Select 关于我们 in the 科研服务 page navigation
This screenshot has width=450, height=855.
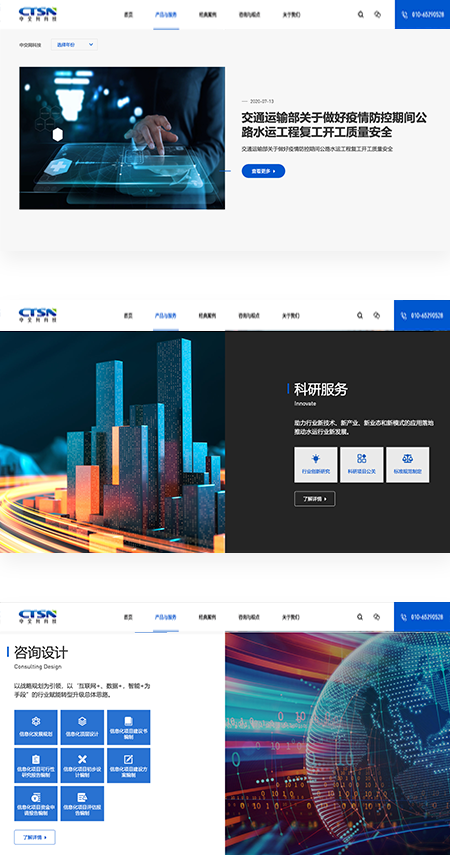tap(291, 315)
